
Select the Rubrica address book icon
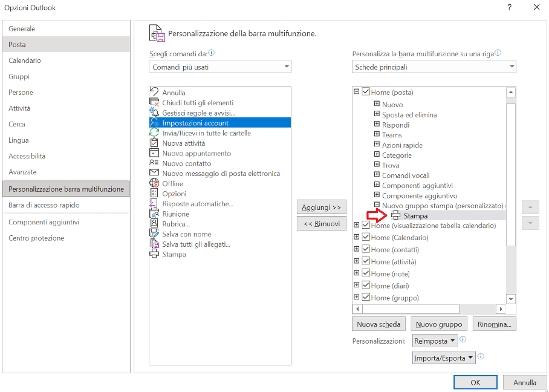pyautogui.click(x=154, y=223)
